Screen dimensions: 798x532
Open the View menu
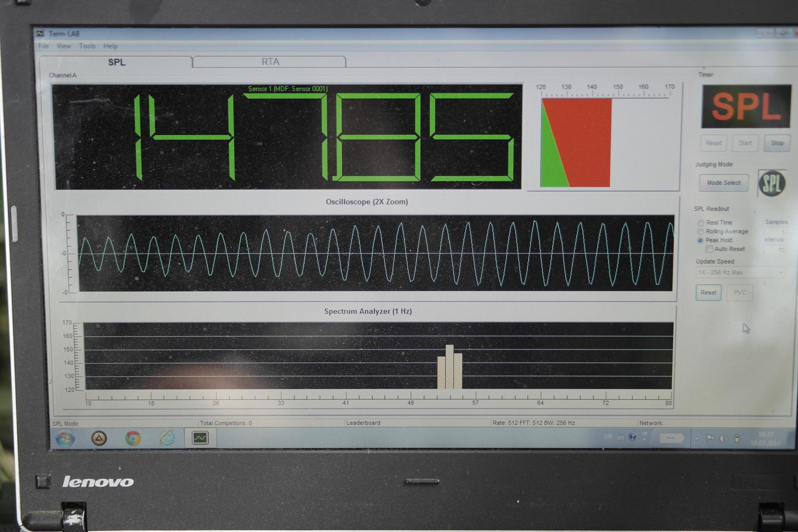64,46
